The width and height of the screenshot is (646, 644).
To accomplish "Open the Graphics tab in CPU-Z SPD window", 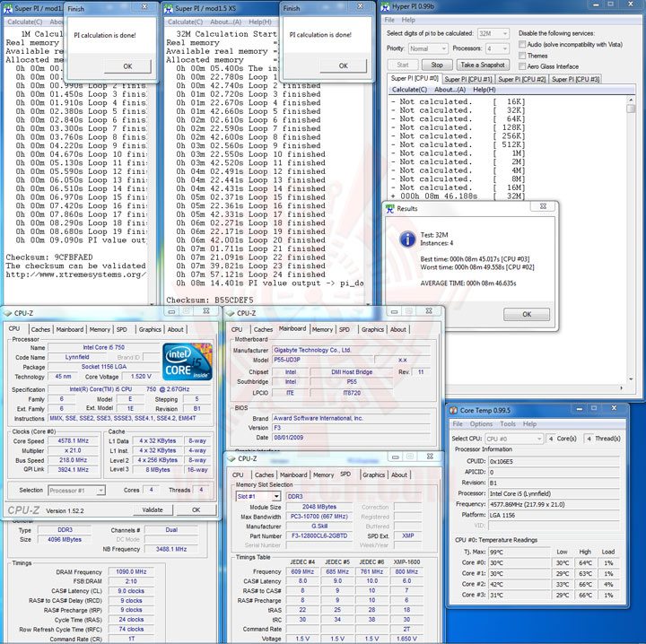I will tap(373, 474).
